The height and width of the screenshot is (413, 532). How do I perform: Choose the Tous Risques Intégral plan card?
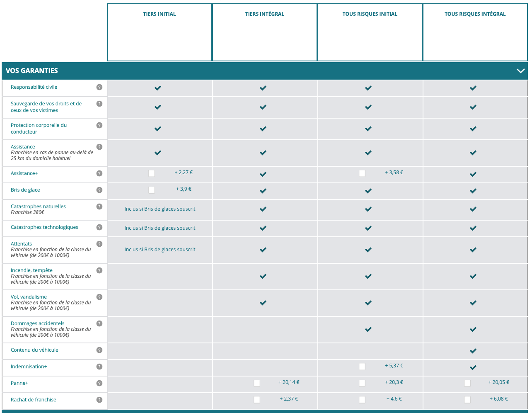point(475,32)
